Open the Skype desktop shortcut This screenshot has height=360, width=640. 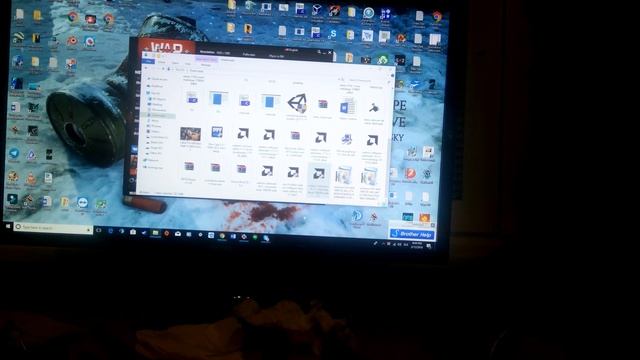(x=333, y=34)
